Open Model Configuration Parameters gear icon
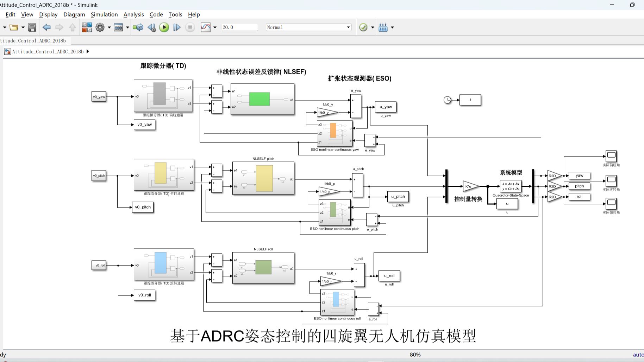Viewport: 644px width, 362px height. pyautogui.click(x=100, y=27)
